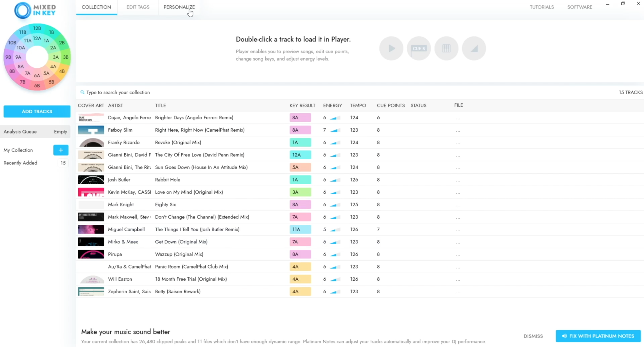Click the FIX WITH PLATINUM NOTES link
This screenshot has height=347, width=644.
(x=598, y=336)
